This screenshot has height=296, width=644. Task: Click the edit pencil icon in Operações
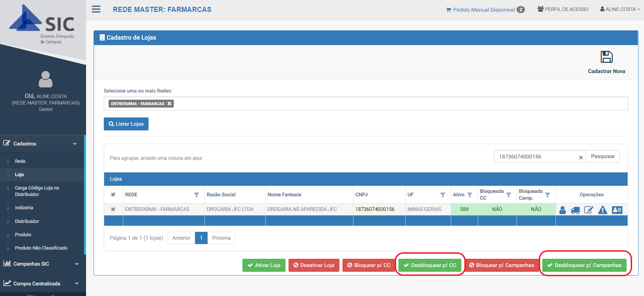(x=589, y=210)
